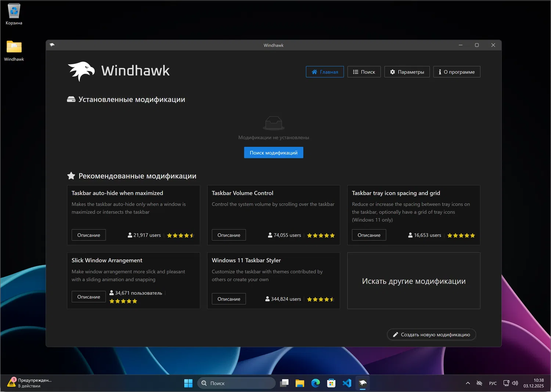Launch Microsoft Edge from the taskbar
This screenshot has height=392, width=551.
(x=316, y=383)
